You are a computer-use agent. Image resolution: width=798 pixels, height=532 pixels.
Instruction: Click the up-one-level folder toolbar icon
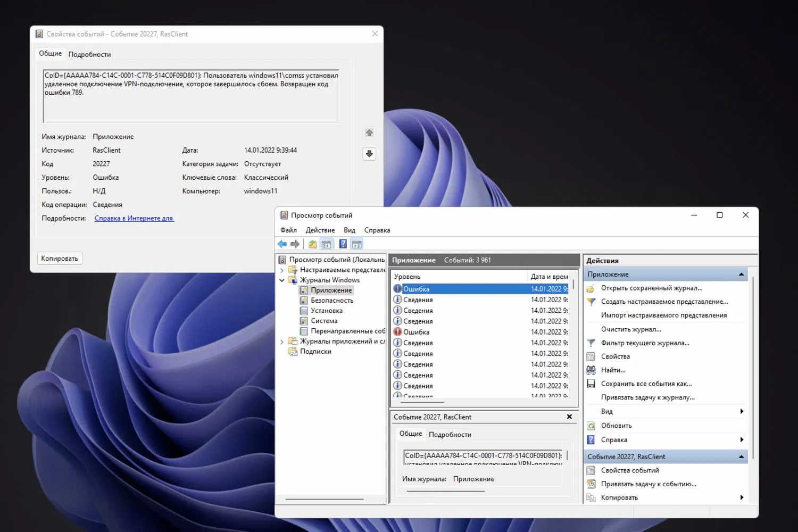click(312, 244)
